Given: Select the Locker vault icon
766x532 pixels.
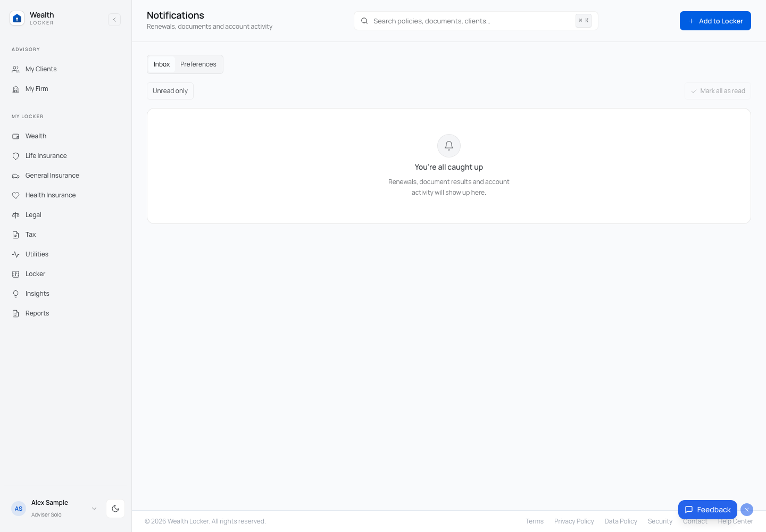Looking at the screenshot, I should click(x=16, y=274).
